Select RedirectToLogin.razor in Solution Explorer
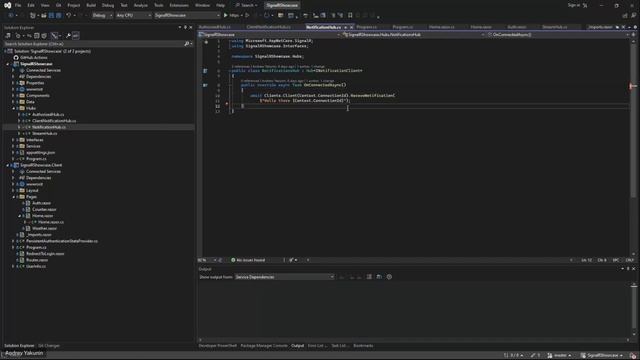The image size is (640, 360). pyautogui.click(x=45, y=254)
